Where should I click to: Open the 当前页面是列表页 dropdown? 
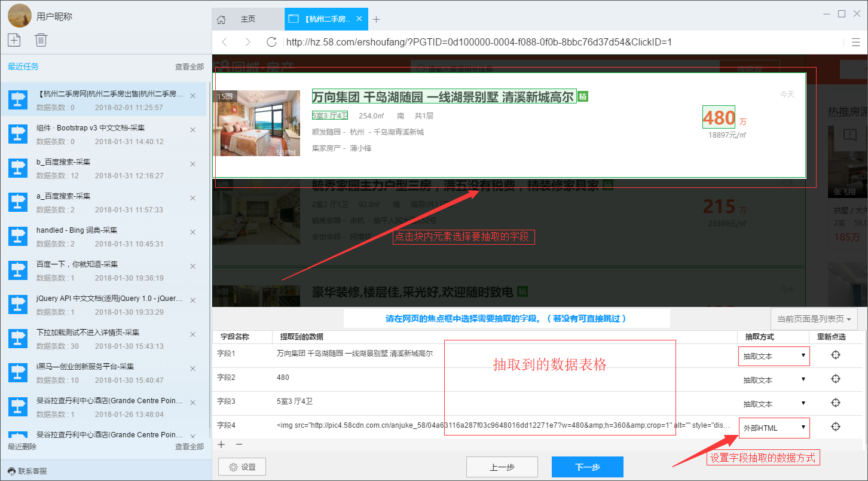click(x=815, y=319)
